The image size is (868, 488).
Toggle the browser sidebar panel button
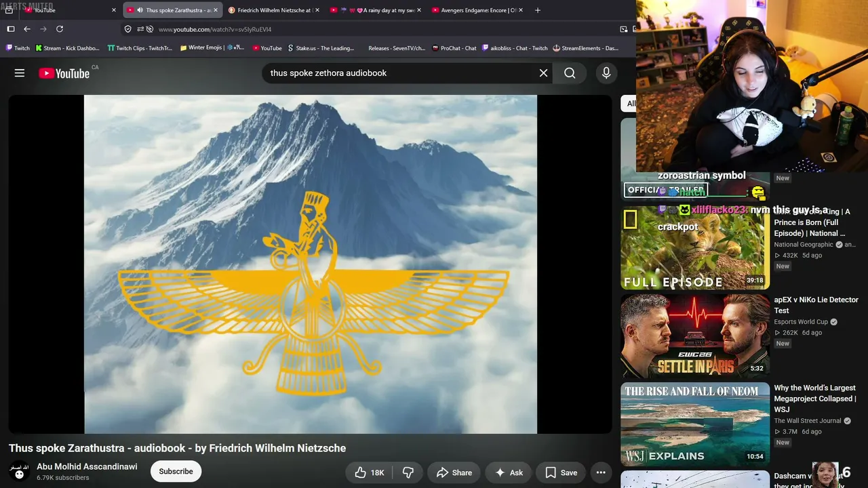coord(10,29)
